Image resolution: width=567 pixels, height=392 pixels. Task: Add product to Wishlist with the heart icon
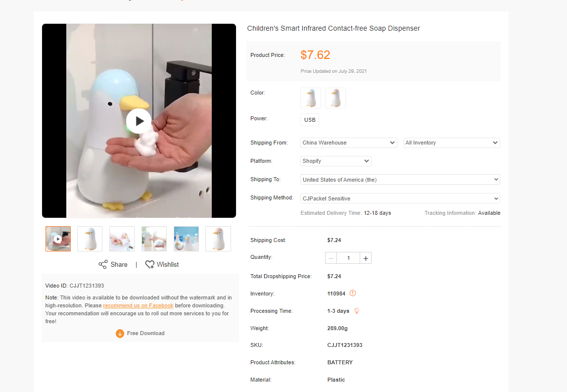click(x=150, y=264)
